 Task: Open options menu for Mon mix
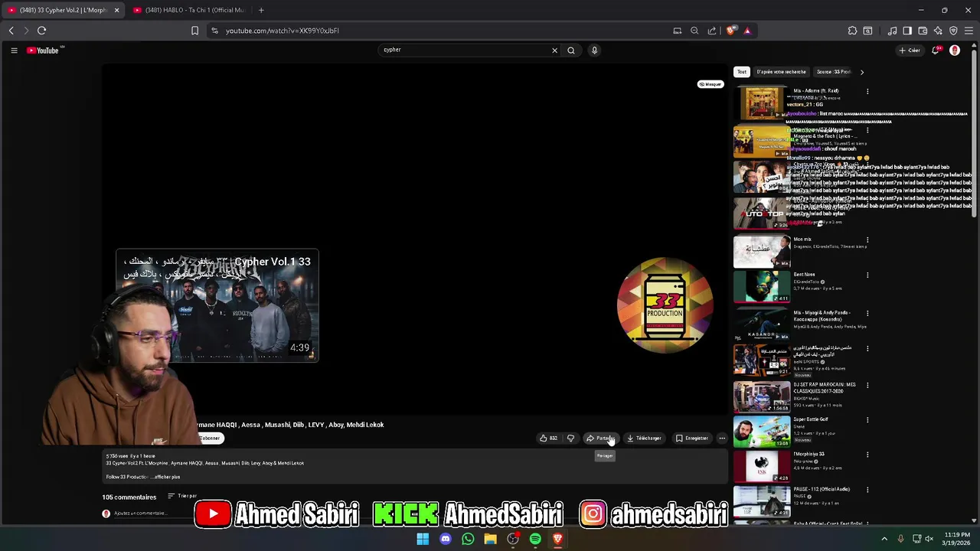867,240
